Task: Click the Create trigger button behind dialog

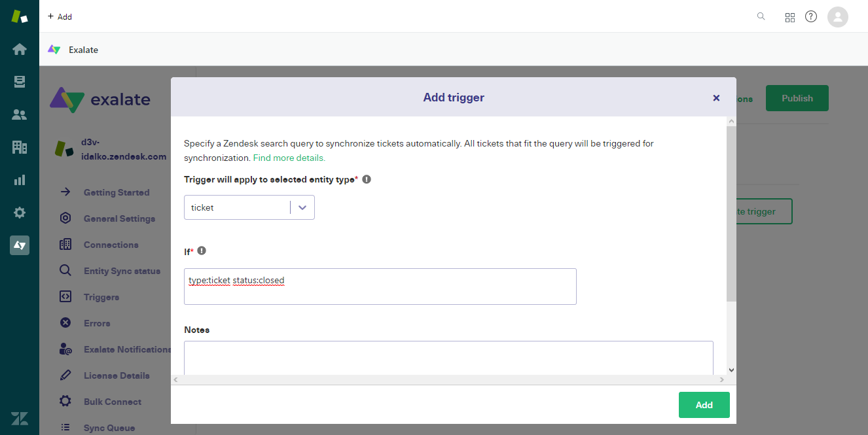Action: (764, 211)
